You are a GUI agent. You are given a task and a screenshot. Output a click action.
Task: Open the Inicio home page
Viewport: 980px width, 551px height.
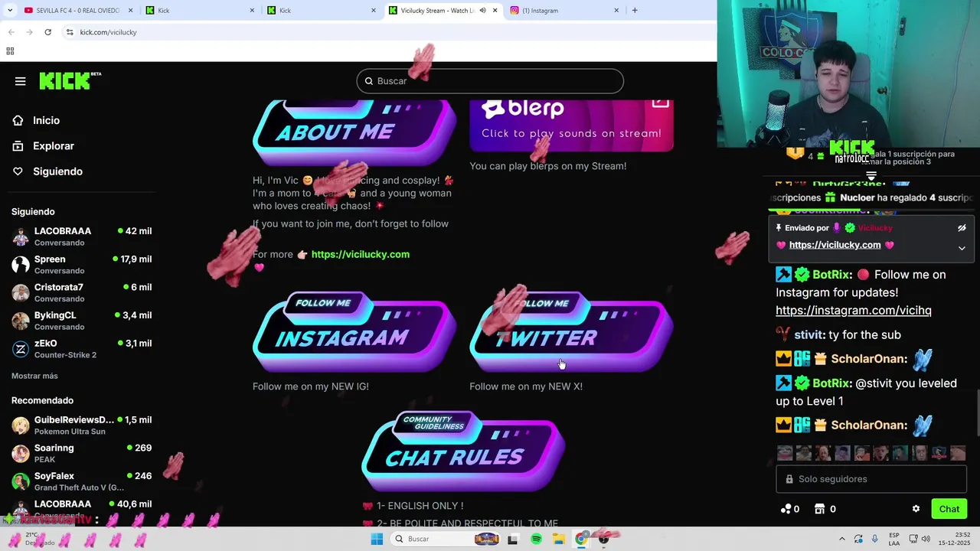[x=46, y=120]
